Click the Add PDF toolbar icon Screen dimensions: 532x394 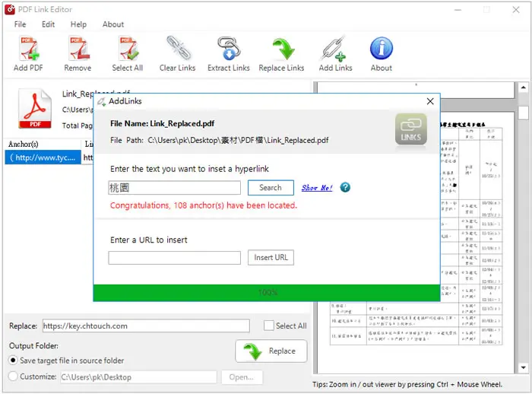(29, 49)
